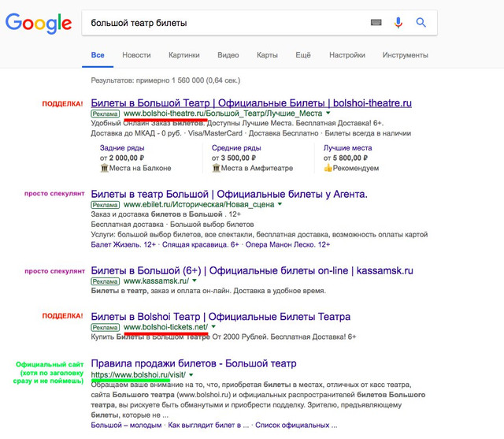Click building icon beside Места в Амфитеатре

click(217, 168)
